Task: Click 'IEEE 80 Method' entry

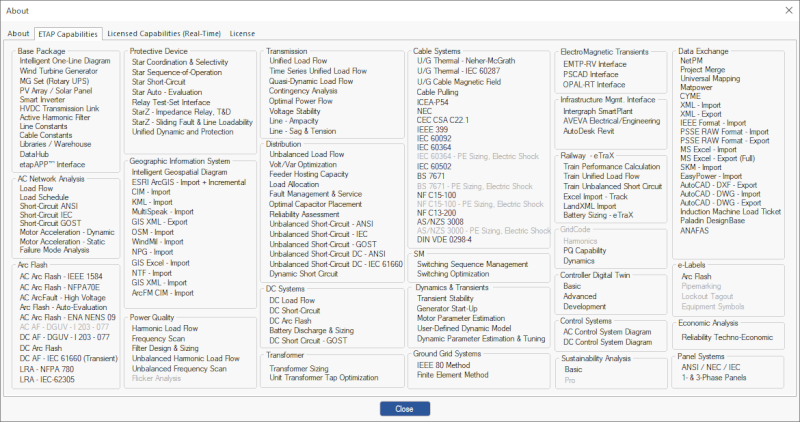Action: (443, 365)
